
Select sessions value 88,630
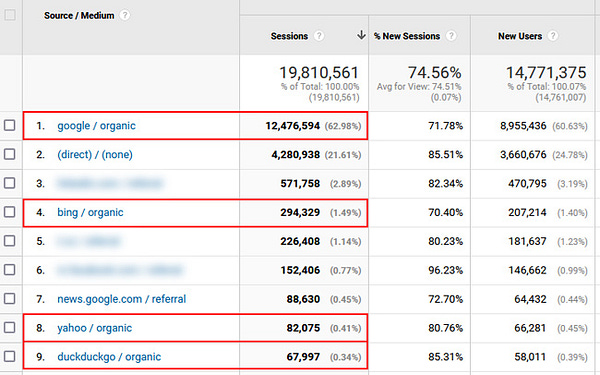coord(303,299)
